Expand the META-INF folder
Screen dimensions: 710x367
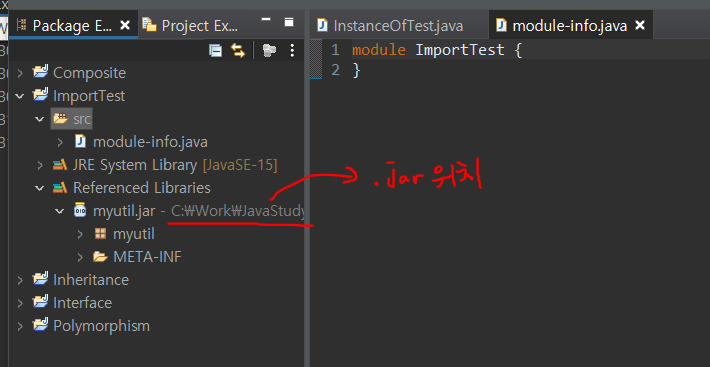80,257
